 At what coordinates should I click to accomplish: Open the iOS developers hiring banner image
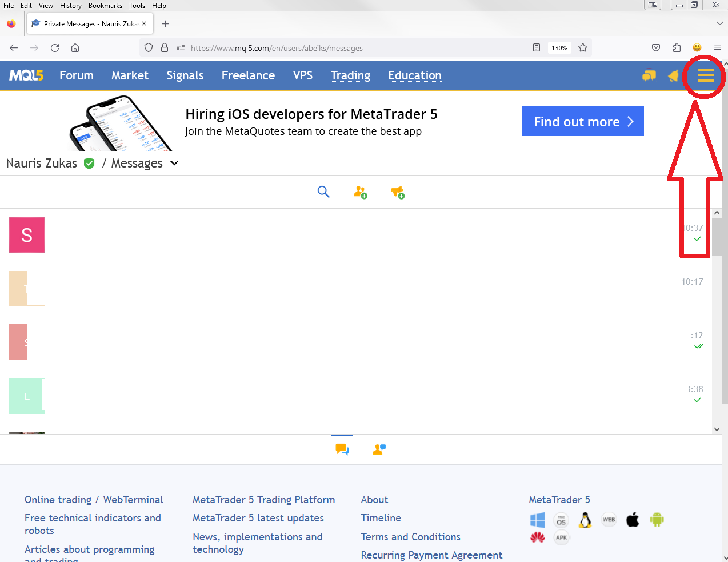[121, 123]
